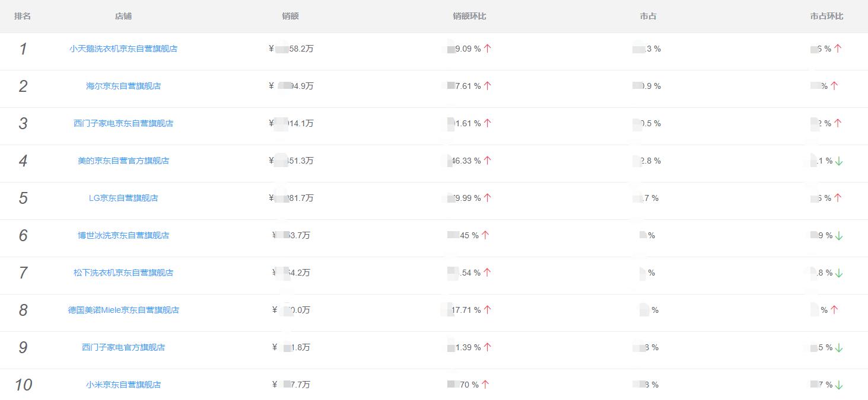Click green down arrow in 美的 市占环比 cell
868x400 pixels.
[x=839, y=161]
